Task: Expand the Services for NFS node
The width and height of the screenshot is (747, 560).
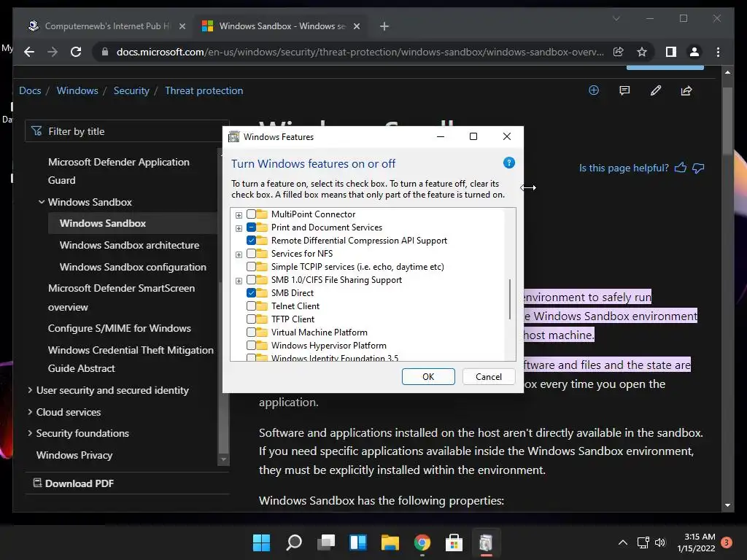Action: click(239, 254)
